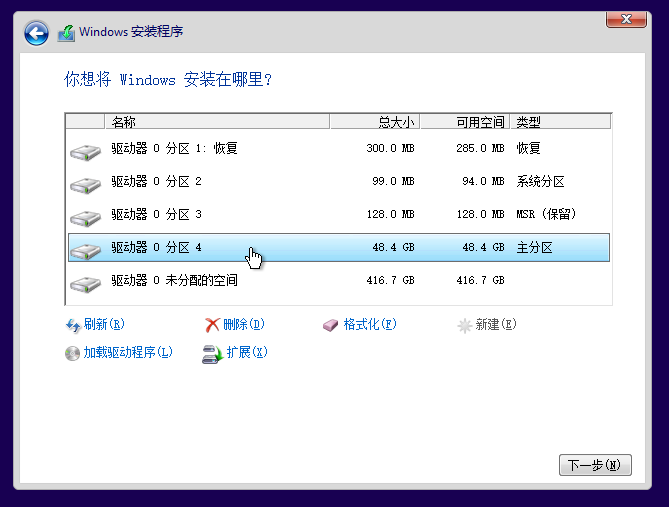Click the eraser format icon
Viewport: 669px width, 507px height.
click(330, 326)
